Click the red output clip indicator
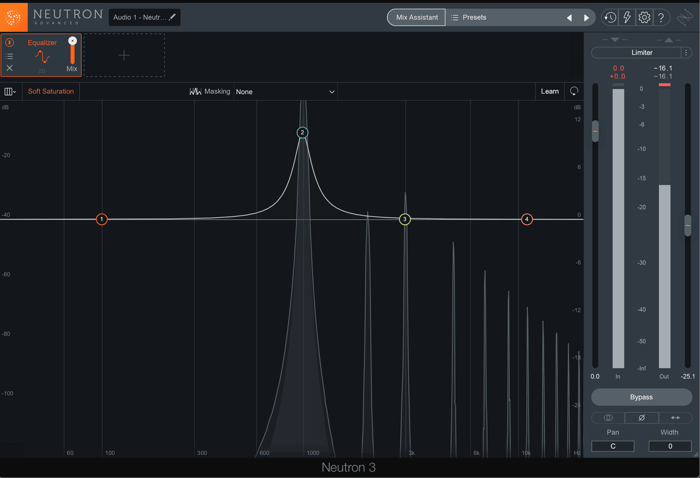 [x=665, y=84]
